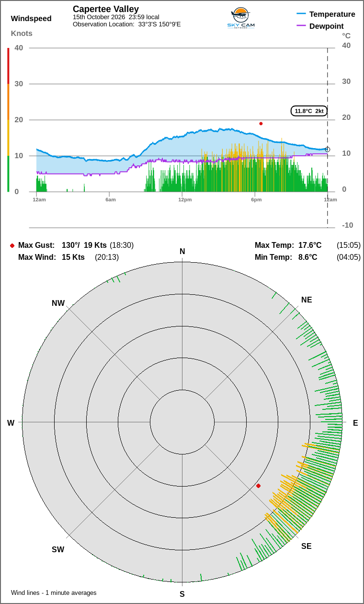This screenshot has width=364, height=604.
Task: Click the Knots unit label
Action: tap(22, 34)
